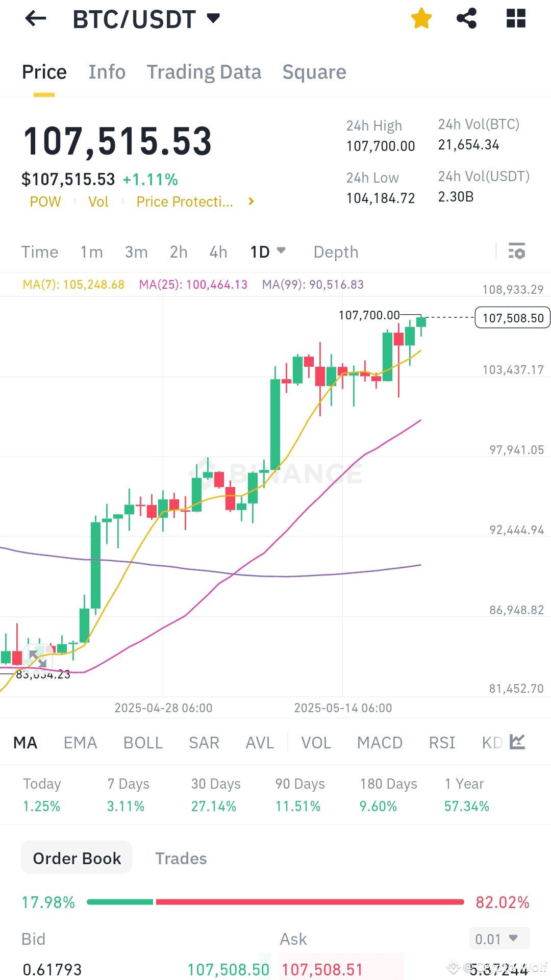
Task: Toggle the star to unfavorite BTC/USDT
Action: (421, 18)
